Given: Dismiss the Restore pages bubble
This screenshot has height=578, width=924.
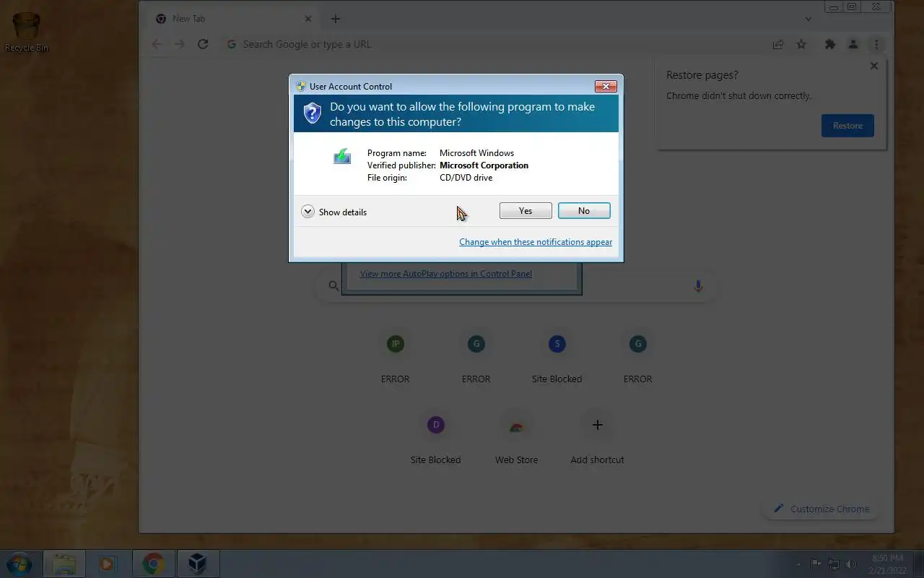Looking at the screenshot, I should 874,66.
